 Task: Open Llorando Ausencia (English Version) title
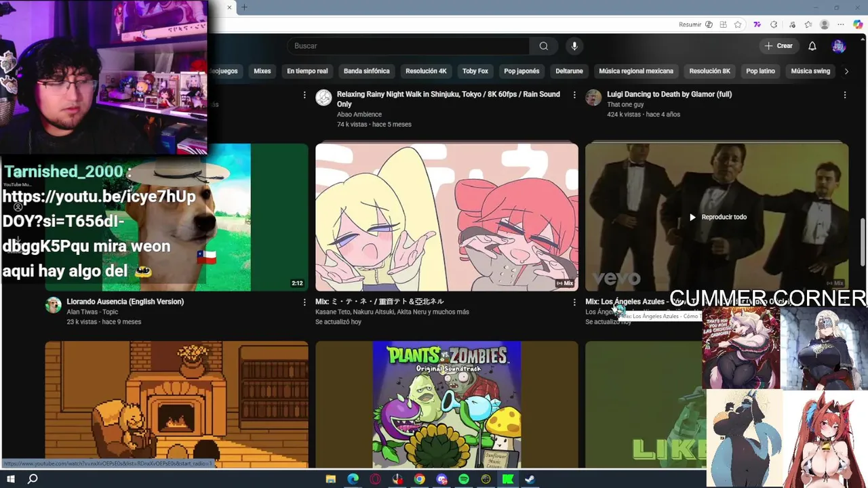[125, 302]
